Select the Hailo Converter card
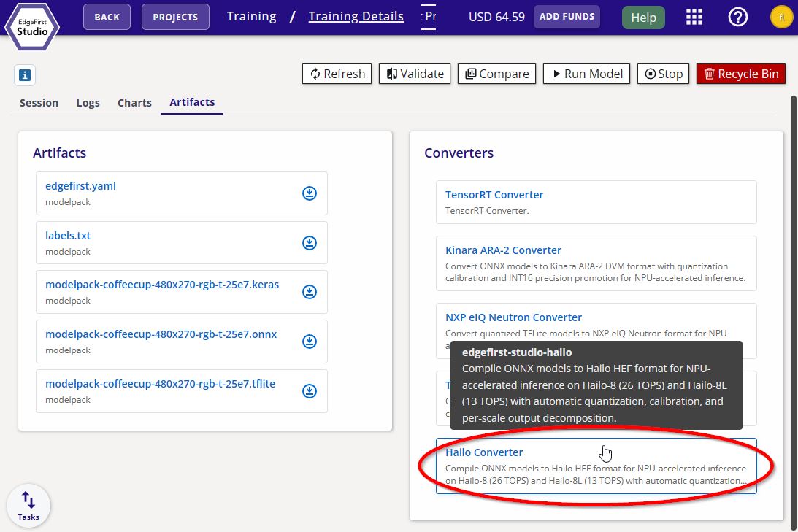Image resolution: width=798 pixels, height=532 pixels. point(596,466)
